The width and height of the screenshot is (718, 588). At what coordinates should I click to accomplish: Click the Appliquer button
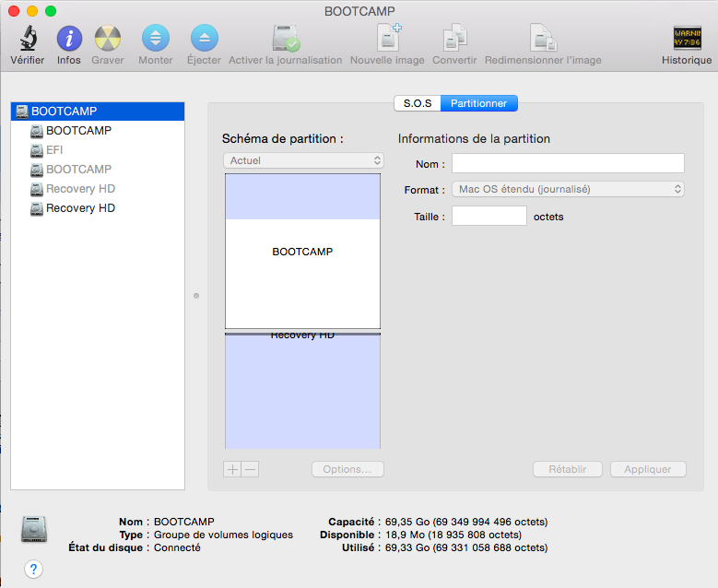point(648,469)
